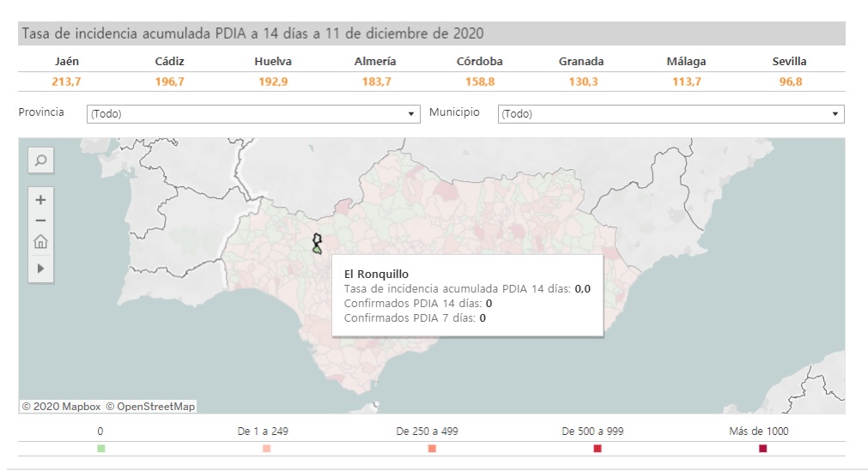Click the map search magnifier icon
The width and height of the screenshot is (868, 471).
click(40, 160)
